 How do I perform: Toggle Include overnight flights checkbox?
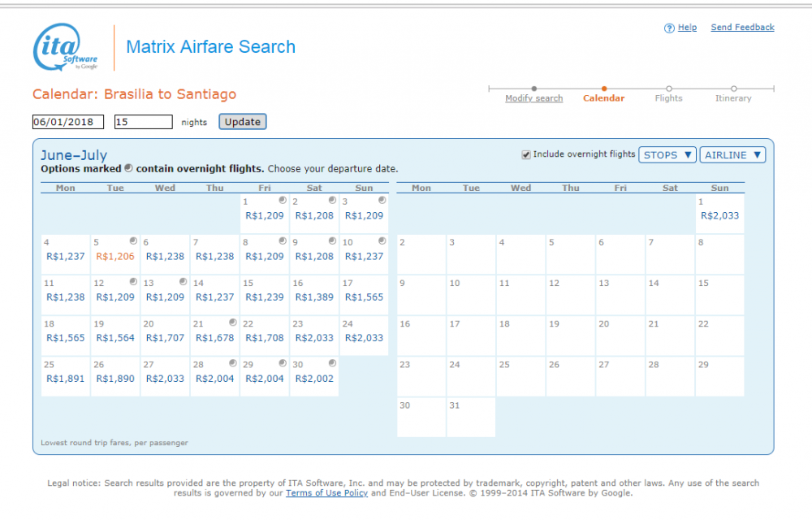[x=526, y=154]
